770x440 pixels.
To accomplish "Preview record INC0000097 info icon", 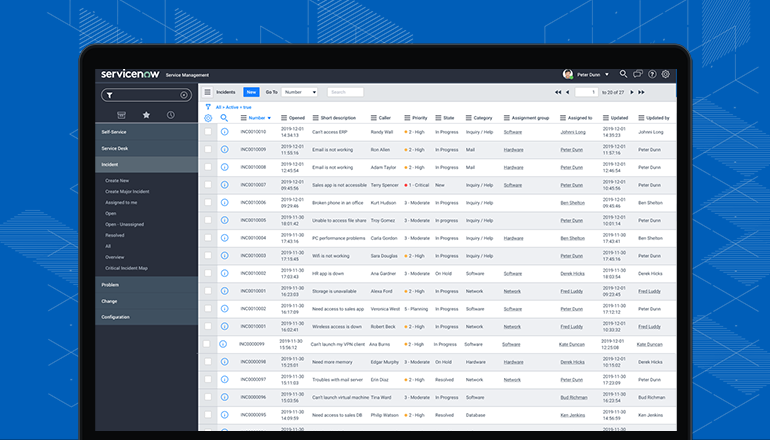I will [x=224, y=379].
